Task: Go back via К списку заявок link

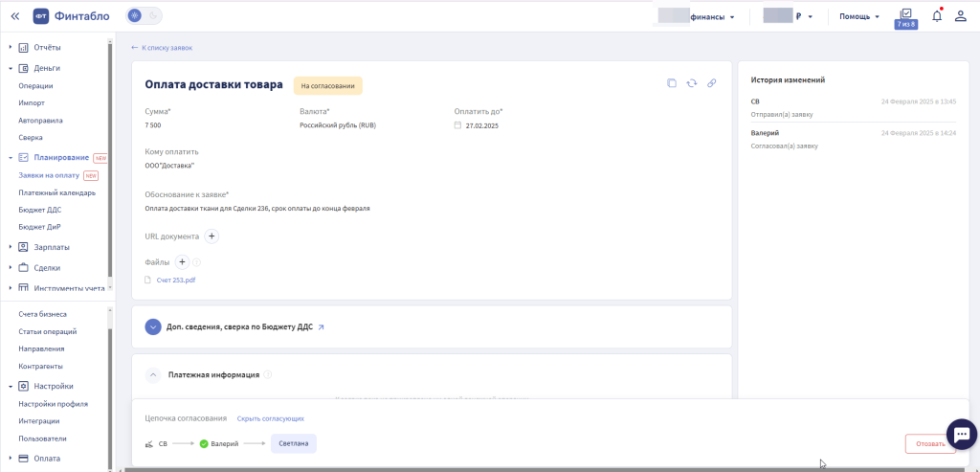Action: click(162, 48)
